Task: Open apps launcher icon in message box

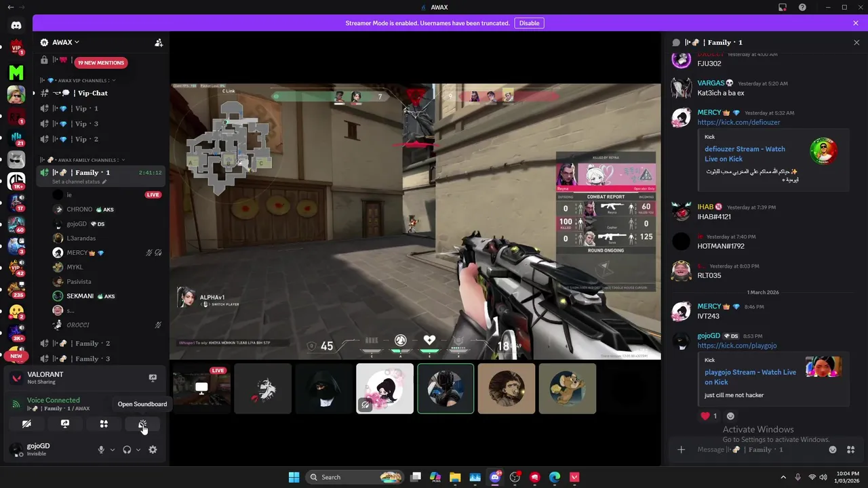Action: (x=851, y=449)
